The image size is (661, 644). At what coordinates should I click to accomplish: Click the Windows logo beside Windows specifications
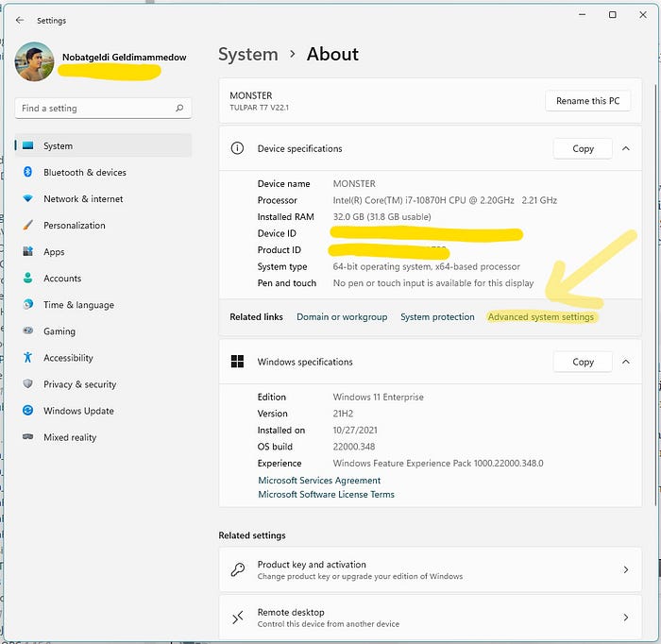click(237, 362)
